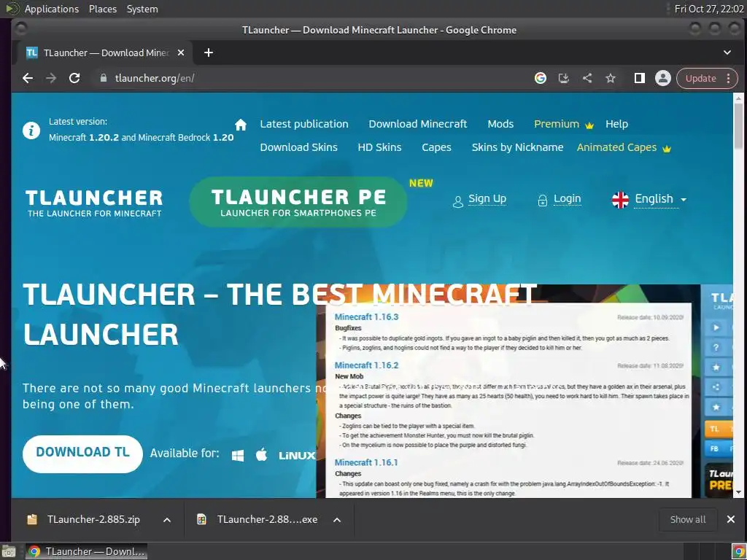This screenshot has height=560, width=747.
Task: Open Download Minecraft menu item
Action: click(418, 124)
